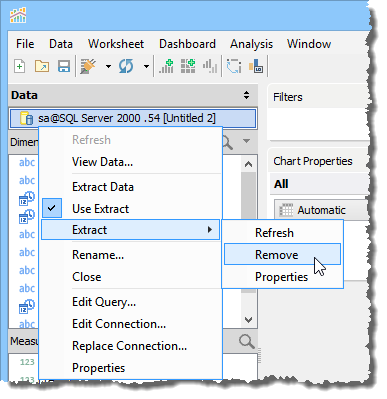Choose Properties at bottom of context menu
This screenshot has width=387, height=399.
coord(130,368)
